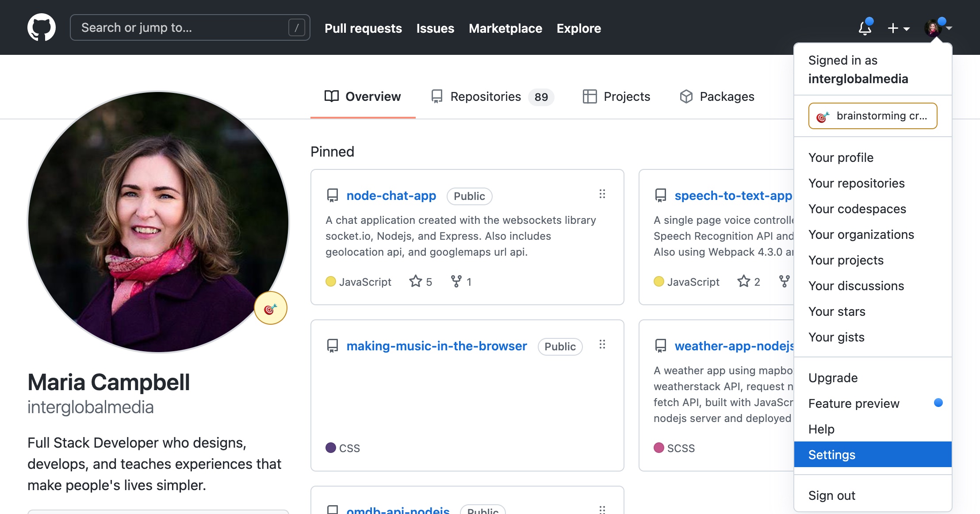Click the yellow JavaScript language dot

click(x=330, y=281)
